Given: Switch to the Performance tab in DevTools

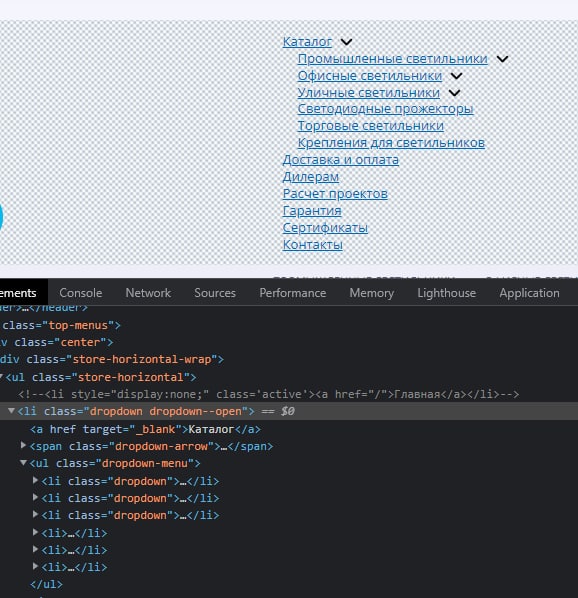Looking at the screenshot, I should 292,293.
